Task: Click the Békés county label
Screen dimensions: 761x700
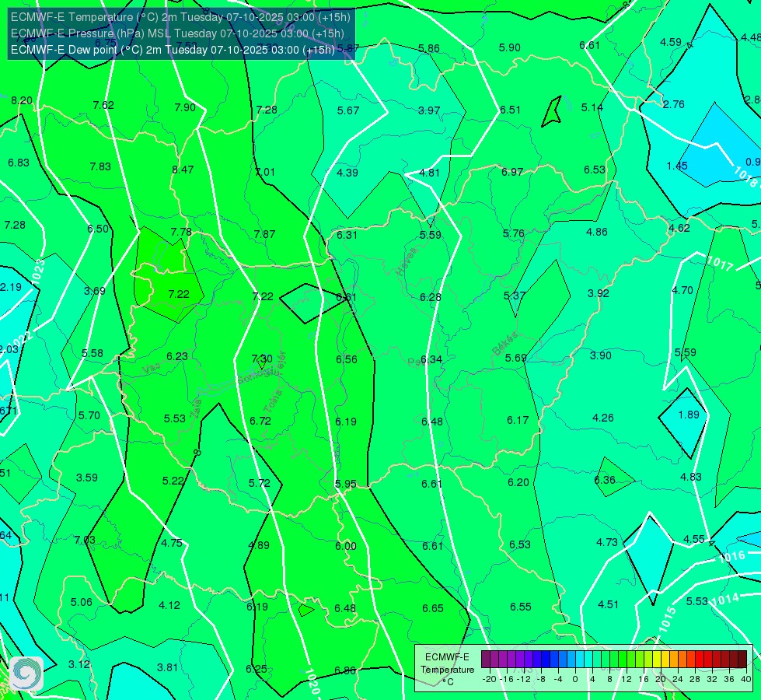Action: [505, 344]
